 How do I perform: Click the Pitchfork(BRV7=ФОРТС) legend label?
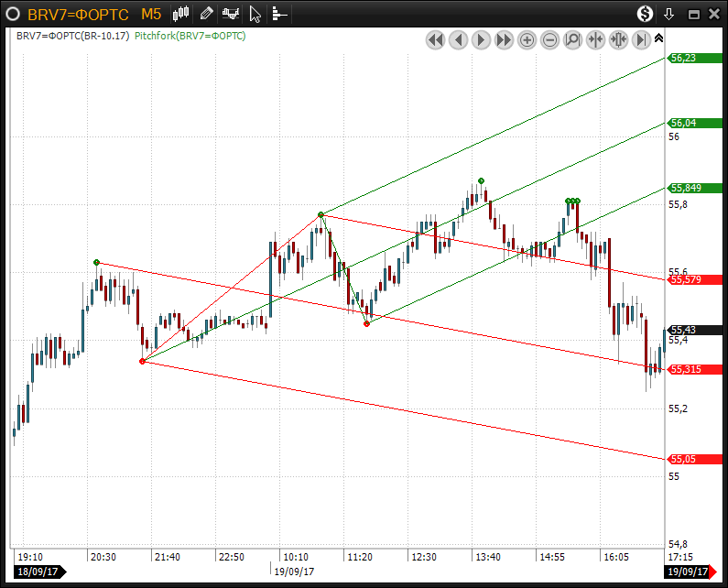point(190,36)
